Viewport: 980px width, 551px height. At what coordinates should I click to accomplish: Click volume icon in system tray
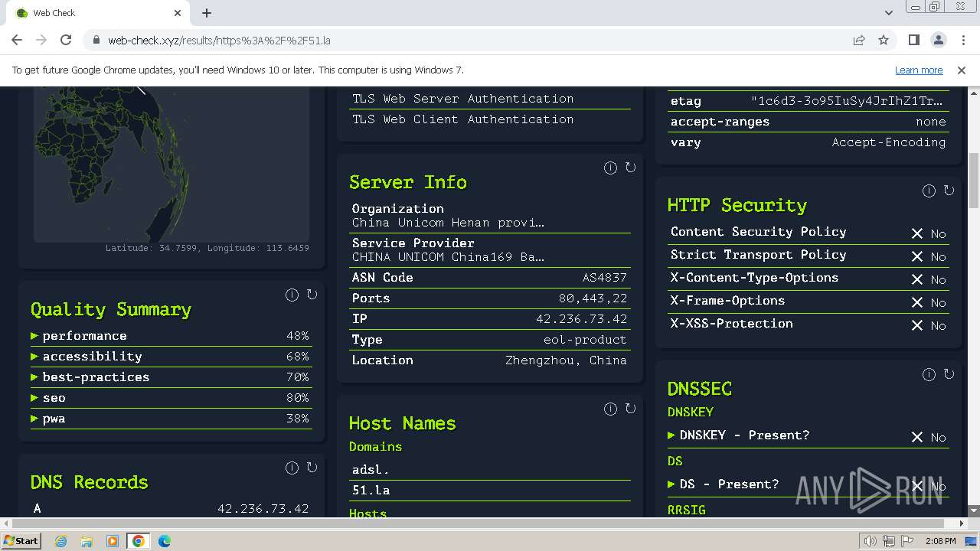coord(870,541)
